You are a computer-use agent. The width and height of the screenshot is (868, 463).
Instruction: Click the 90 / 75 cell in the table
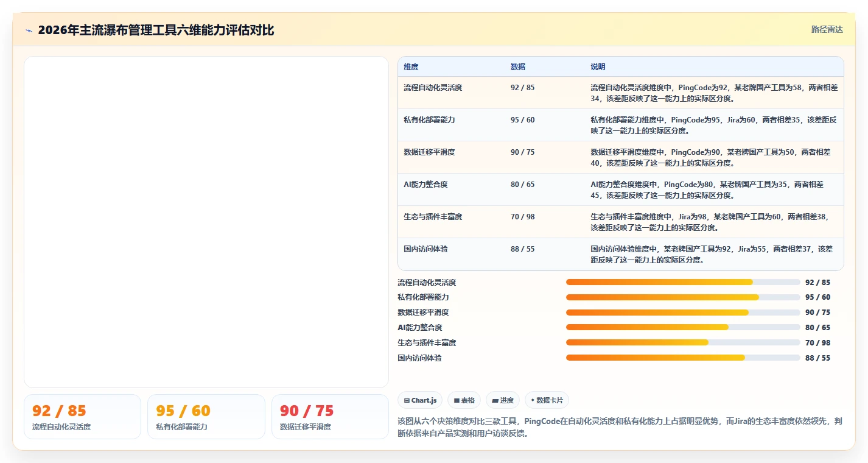(523, 152)
